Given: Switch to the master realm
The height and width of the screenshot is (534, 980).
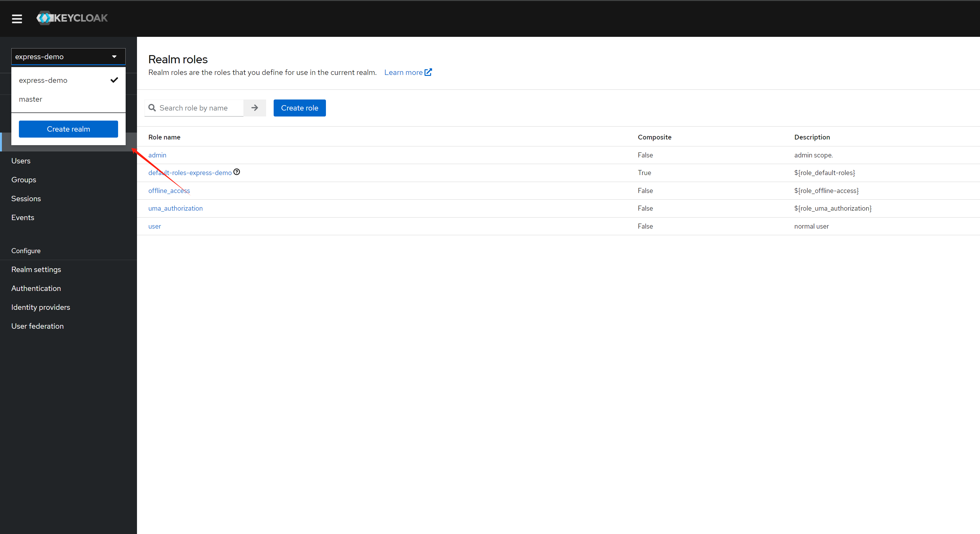Looking at the screenshot, I should pyautogui.click(x=31, y=99).
